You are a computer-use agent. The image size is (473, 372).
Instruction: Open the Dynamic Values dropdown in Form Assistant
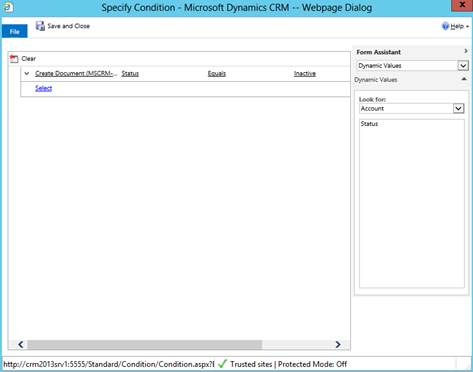click(463, 66)
